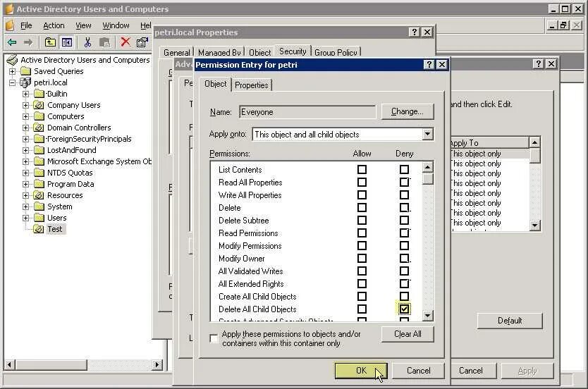Image resolution: width=588 pixels, height=389 pixels.
Task: Check Deny for List Contents
Action: 404,169
